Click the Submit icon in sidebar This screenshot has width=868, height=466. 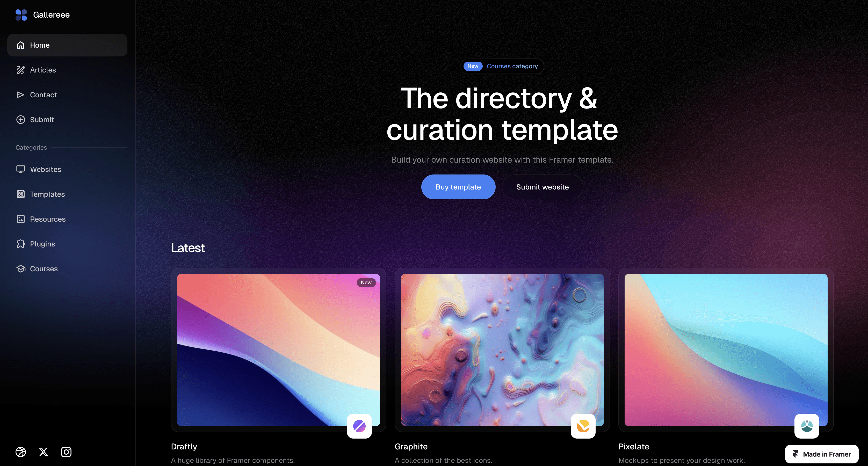(21, 119)
